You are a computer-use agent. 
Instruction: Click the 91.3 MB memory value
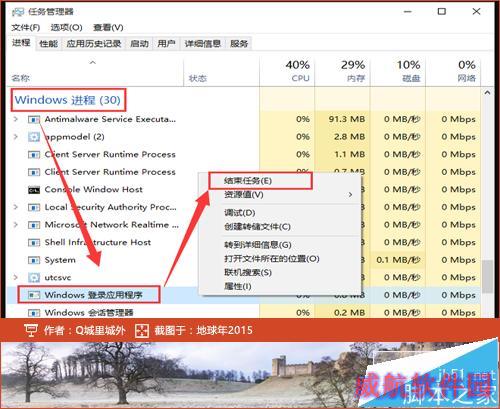(347, 119)
